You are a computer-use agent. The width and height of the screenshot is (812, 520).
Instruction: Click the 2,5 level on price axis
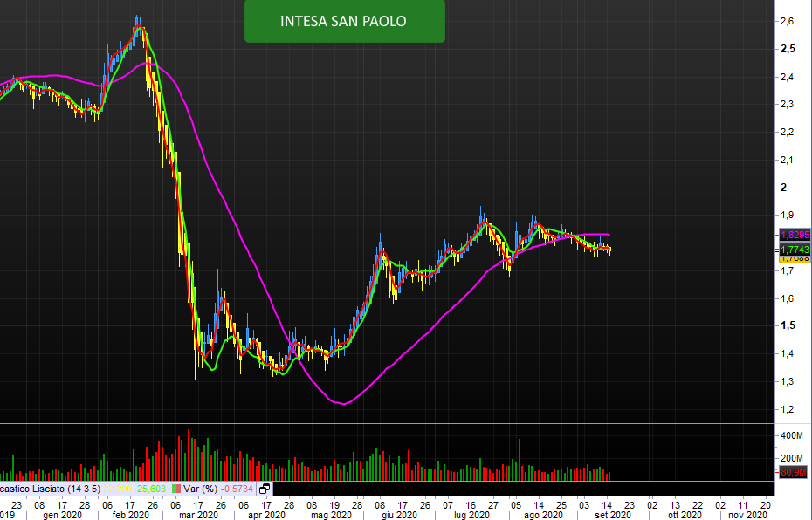788,49
